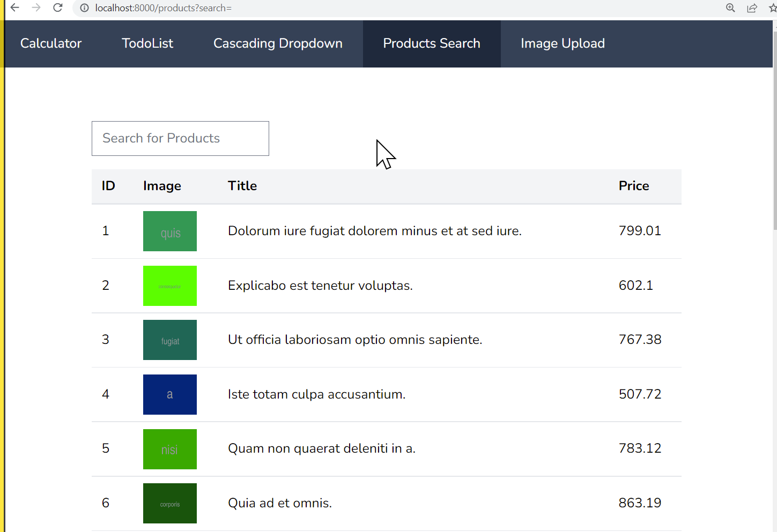
Task: Click the address bar URL
Action: pos(164,8)
